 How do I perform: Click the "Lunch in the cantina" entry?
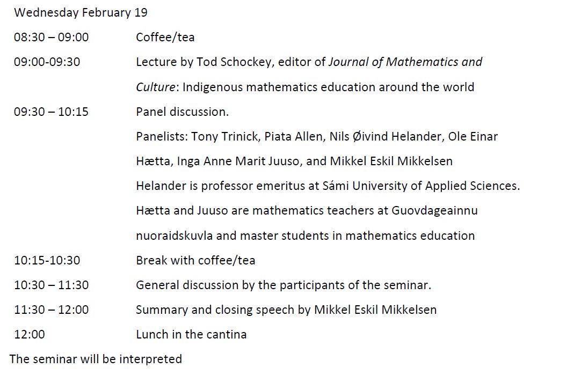coord(191,334)
